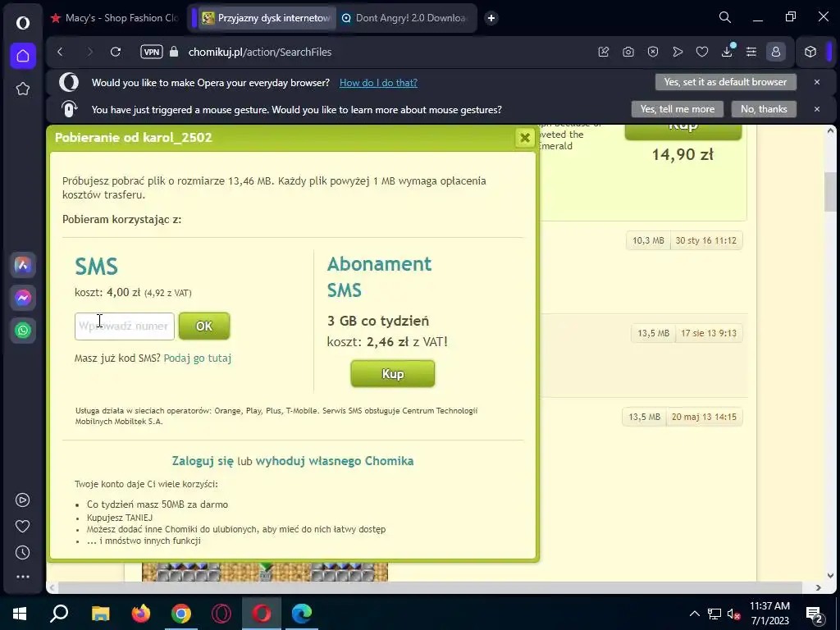Click the game screenshot thumbnail below dialog
The width and height of the screenshot is (840, 630).
265,572
